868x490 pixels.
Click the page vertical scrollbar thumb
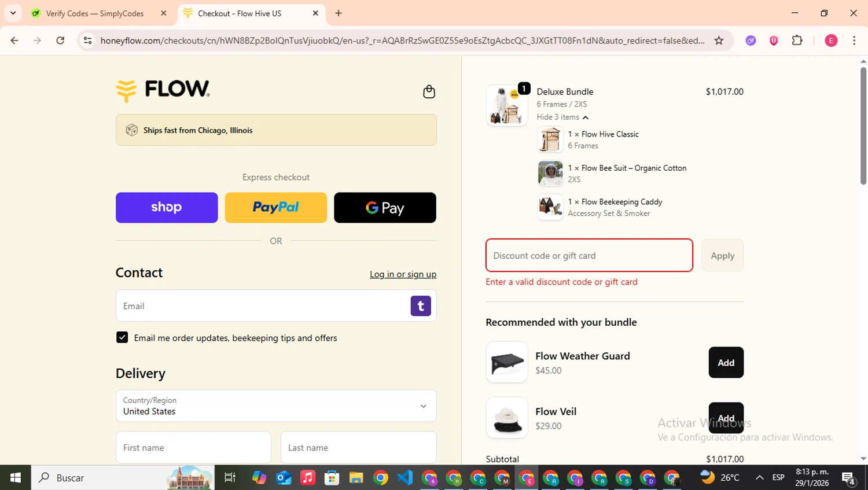coord(863,126)
